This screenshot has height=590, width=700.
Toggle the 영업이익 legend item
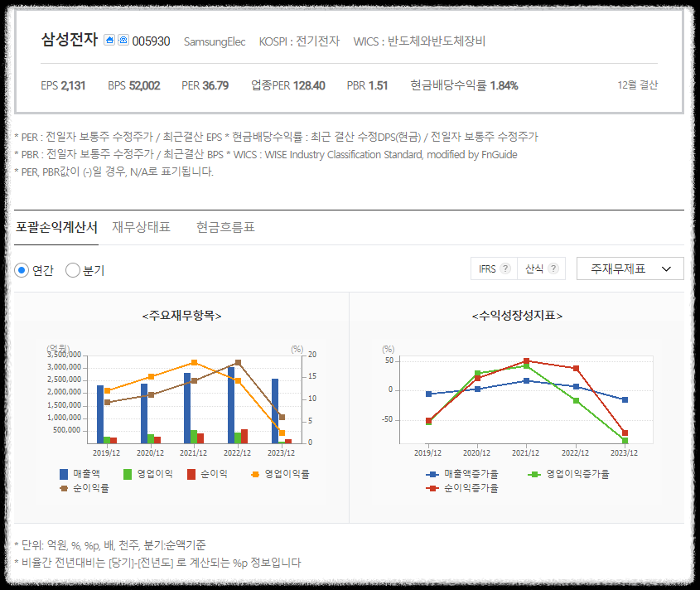[x=147, y=474]
